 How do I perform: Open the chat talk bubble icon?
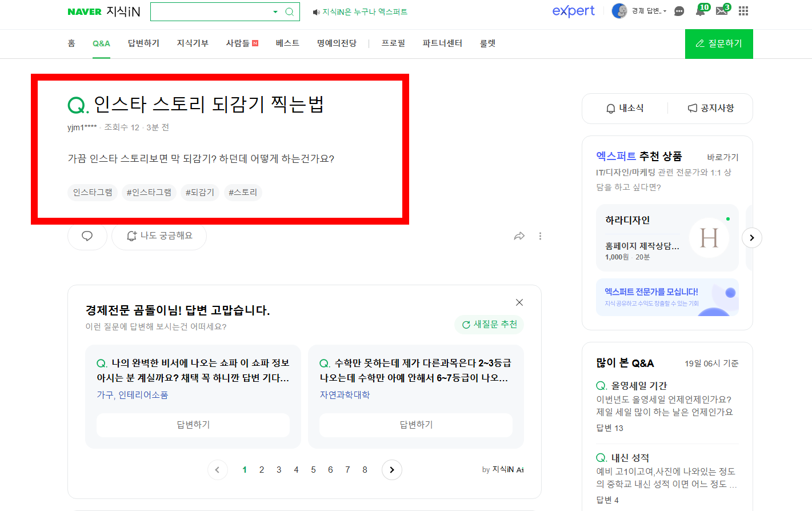pos(679,11)
